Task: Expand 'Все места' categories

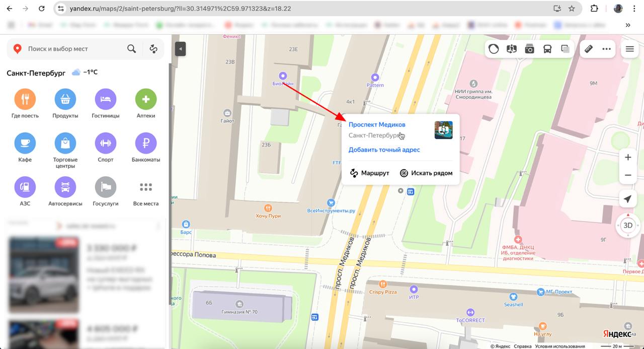Action: pyautogui.click(x=146, y=191)
